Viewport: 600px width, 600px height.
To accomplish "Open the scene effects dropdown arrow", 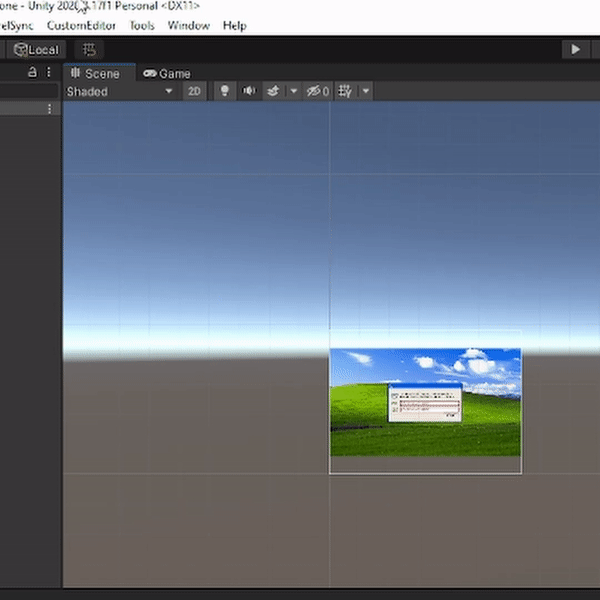I will 293,91.
